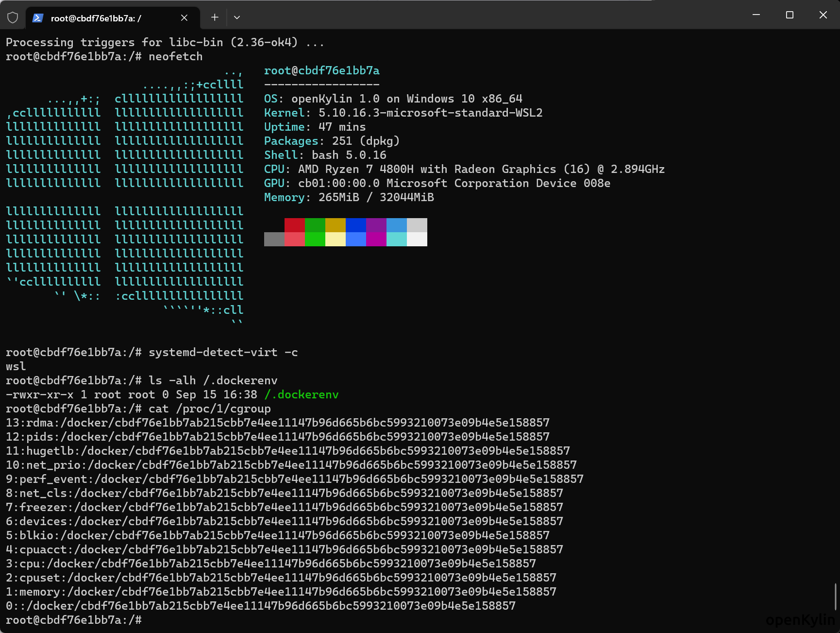Click the green /.dockerenv file name
This screenshot has height=633, width=840.
(x=301, y=394)
